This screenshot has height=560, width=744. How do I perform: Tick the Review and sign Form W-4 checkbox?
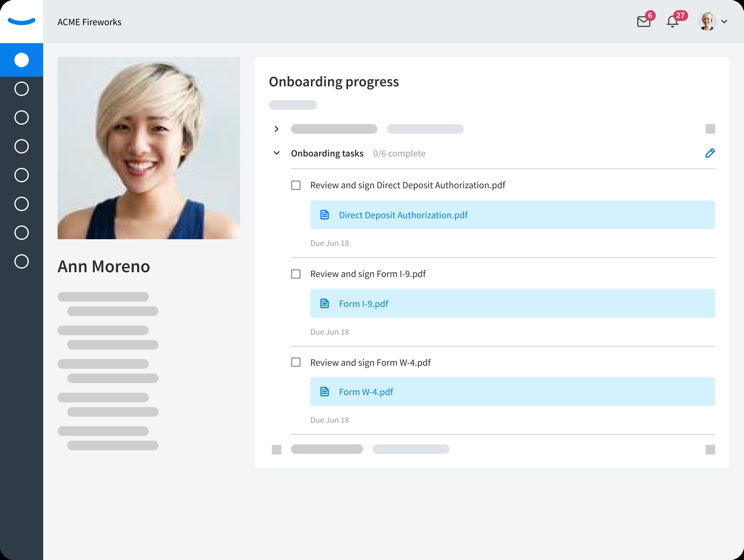point(295,362)
